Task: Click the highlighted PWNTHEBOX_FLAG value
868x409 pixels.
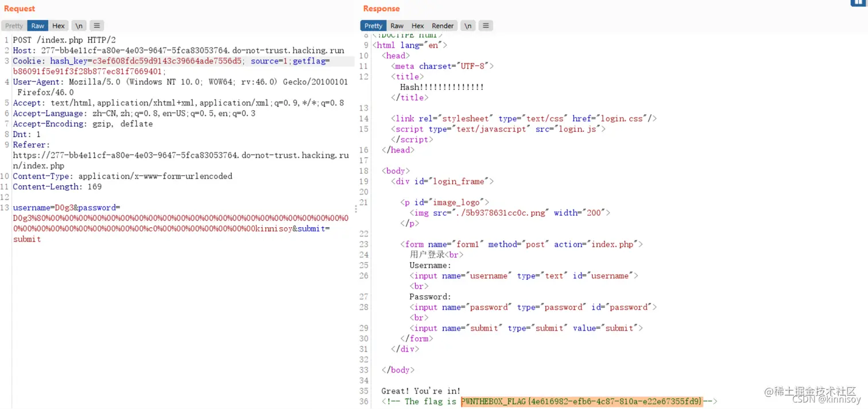Action: pyautogui.click(x=582, y=402)
